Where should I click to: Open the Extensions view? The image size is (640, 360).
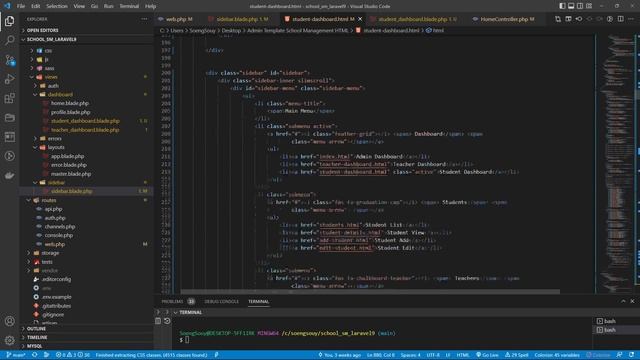(x=9, y=98)
